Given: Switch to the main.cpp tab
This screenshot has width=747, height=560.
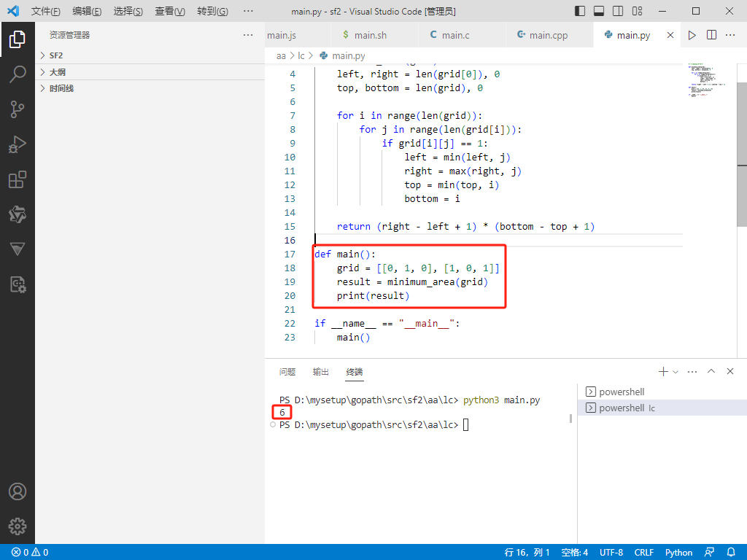Looking at the screenshot, I should pos(549,35).
